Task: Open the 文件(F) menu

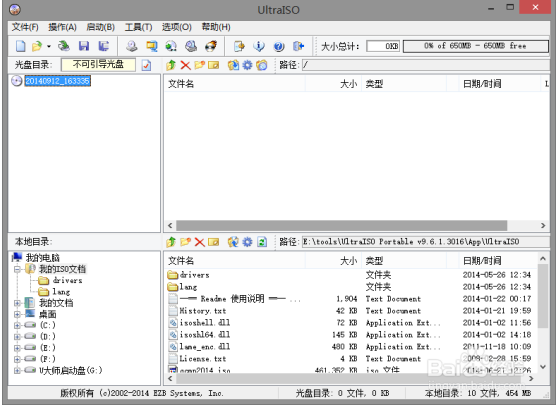Action: click(25, 27)
